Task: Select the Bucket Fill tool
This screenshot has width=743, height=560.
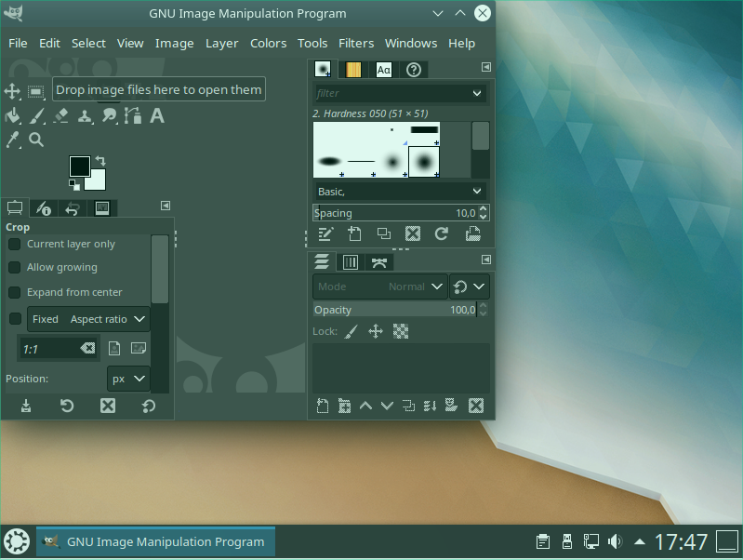Action: (13, 115)
